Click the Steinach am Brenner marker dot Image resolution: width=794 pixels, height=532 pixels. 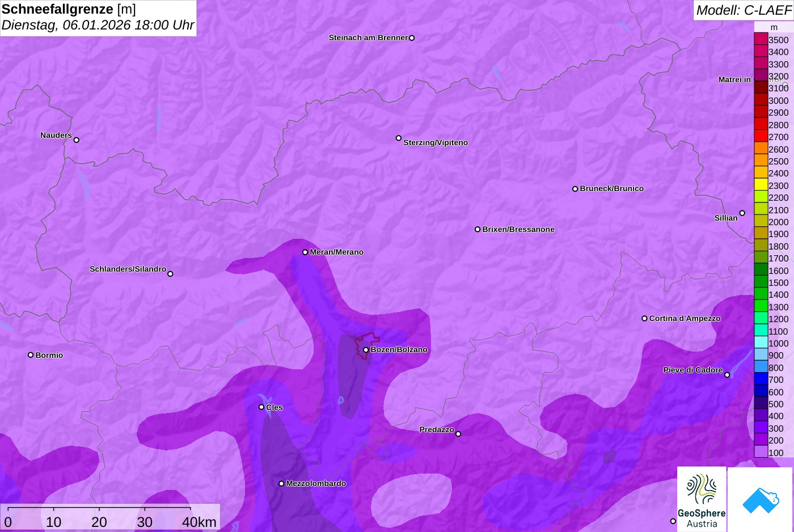click(x=412, y=38)
